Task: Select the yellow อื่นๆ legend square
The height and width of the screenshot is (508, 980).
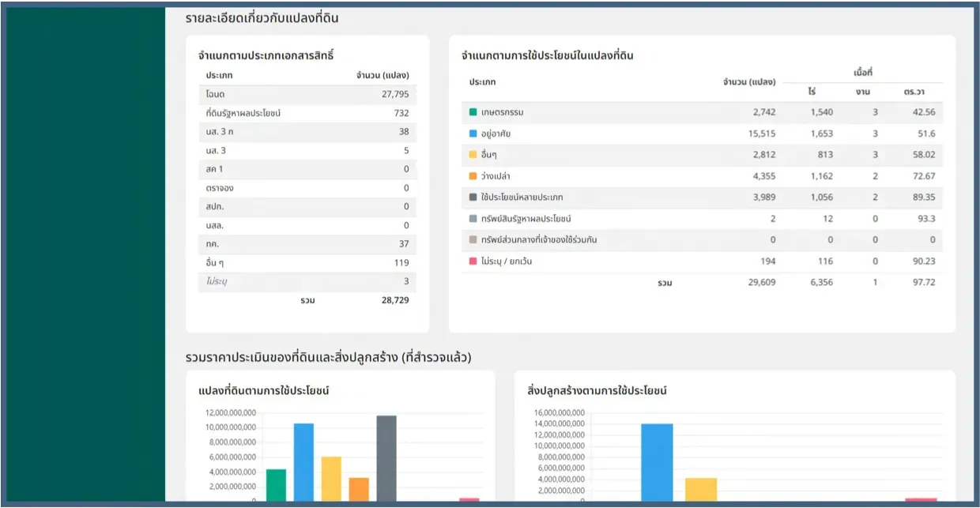Action: tap(473, 155)
